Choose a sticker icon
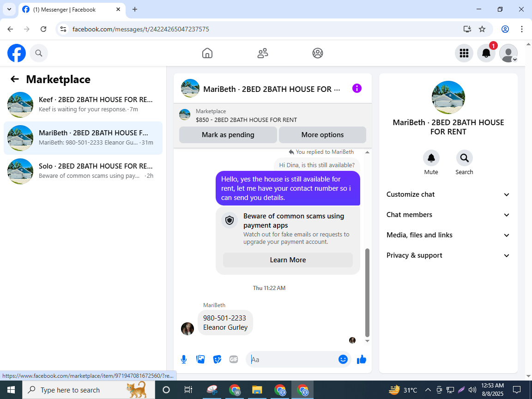 (217, 359)
